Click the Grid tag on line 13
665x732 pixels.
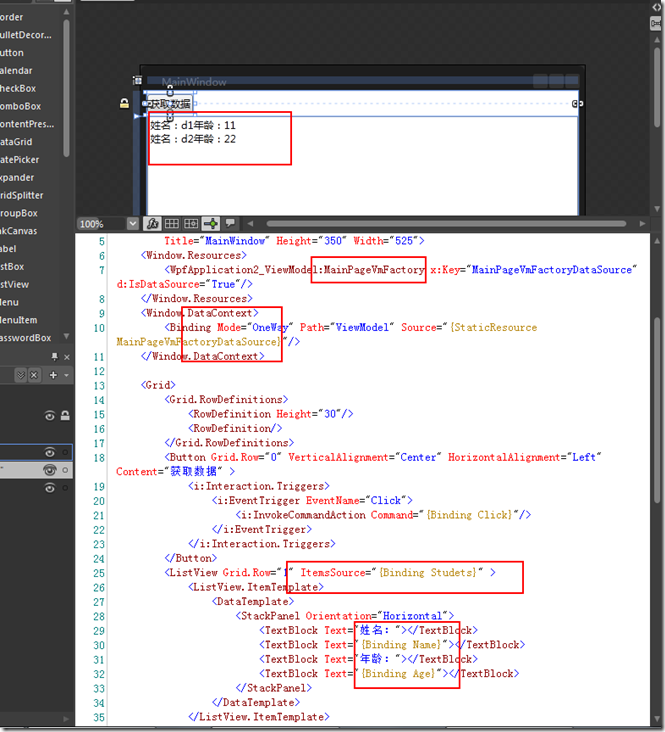[x=158, y=385]
